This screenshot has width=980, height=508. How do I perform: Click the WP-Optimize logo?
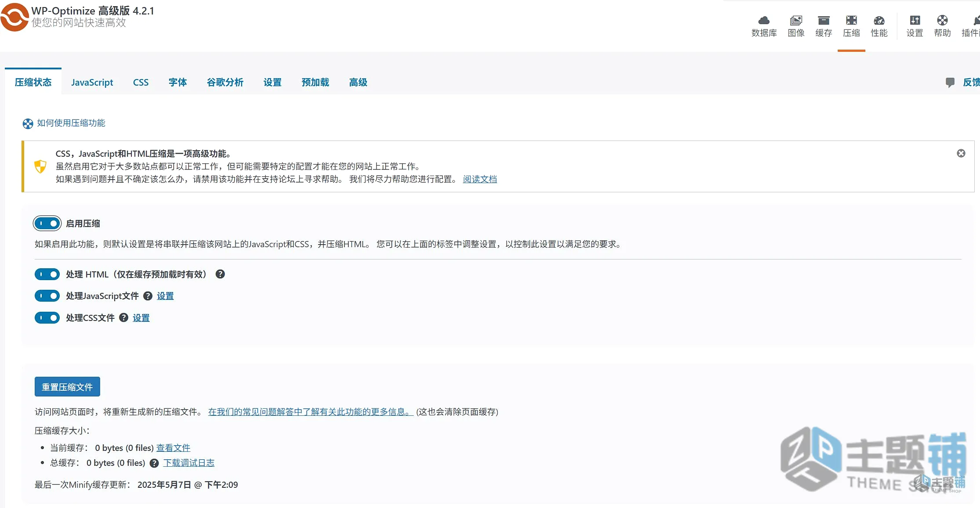[14, 17]
